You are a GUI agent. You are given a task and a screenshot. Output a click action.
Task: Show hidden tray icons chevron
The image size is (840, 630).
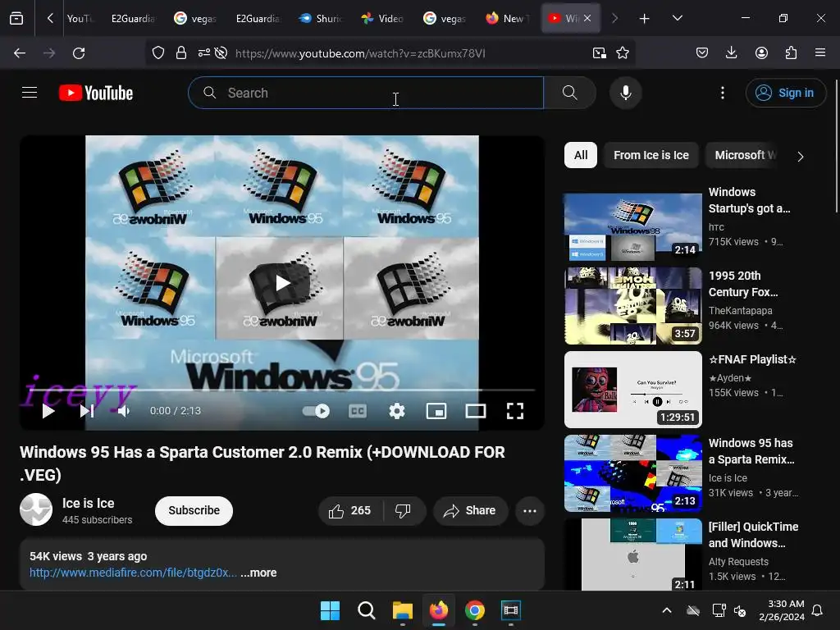click(666, 610)
